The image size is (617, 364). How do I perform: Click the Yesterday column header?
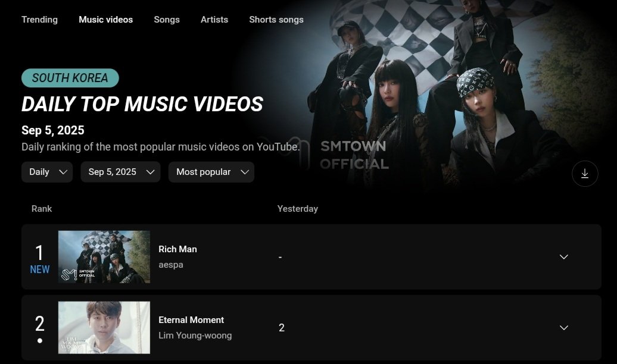[298, 209]
